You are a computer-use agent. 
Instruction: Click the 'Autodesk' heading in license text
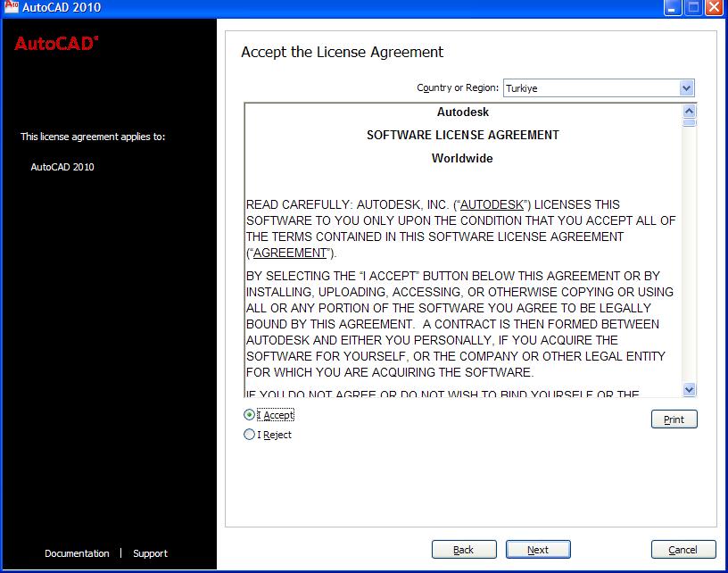tap(463, 112)
